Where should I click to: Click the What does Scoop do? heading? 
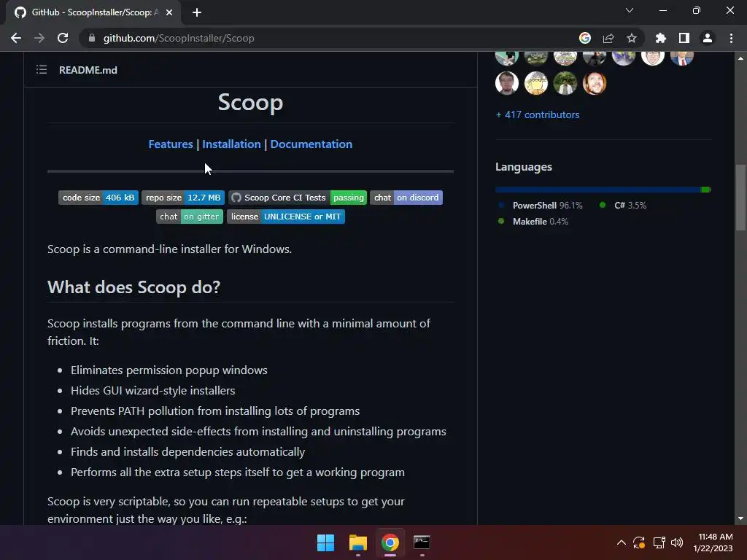click(134, 287)
